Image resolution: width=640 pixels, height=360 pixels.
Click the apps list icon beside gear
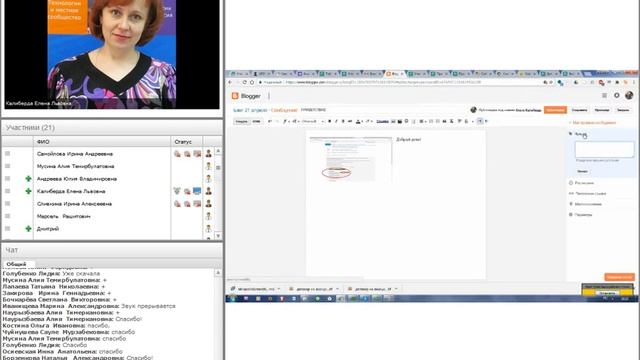604,96
